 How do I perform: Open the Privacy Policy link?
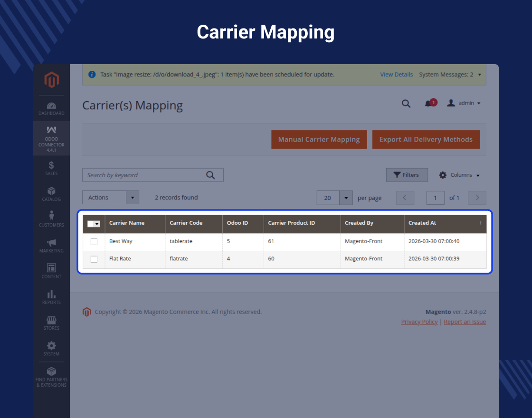[419, 322]
